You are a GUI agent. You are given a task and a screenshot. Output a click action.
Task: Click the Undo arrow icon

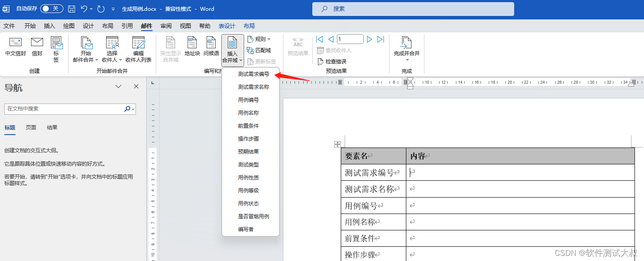click(84, 9)
